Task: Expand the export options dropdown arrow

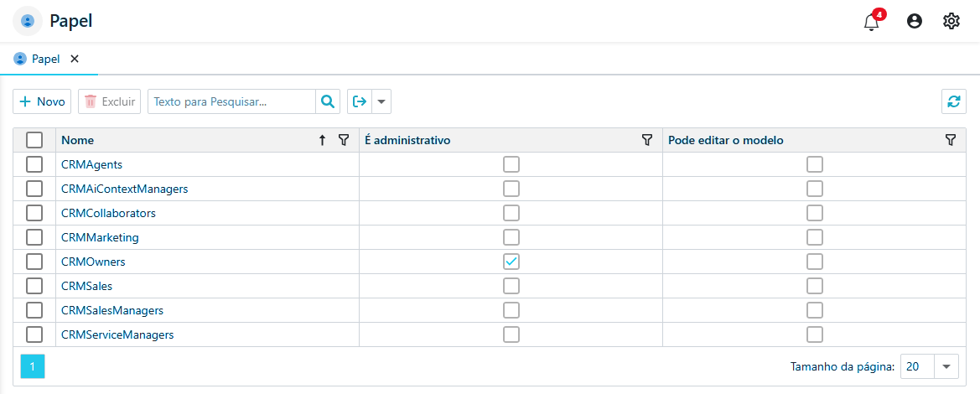Action: tap(382, 101)
